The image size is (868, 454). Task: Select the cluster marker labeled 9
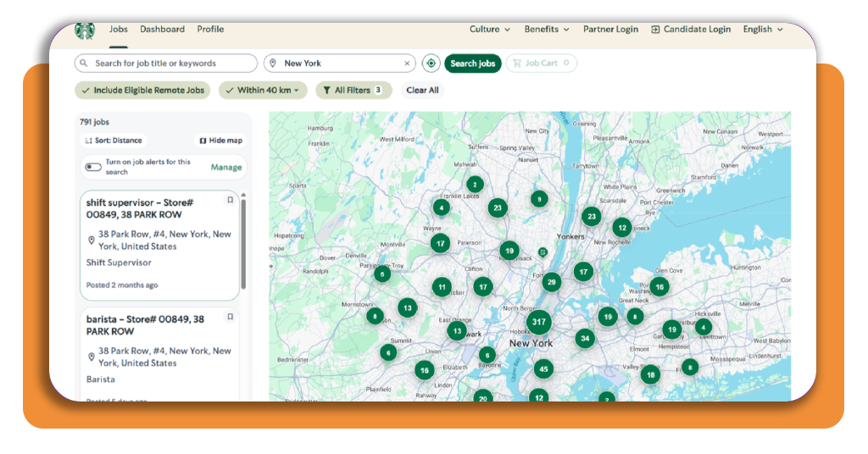point(539,199)
